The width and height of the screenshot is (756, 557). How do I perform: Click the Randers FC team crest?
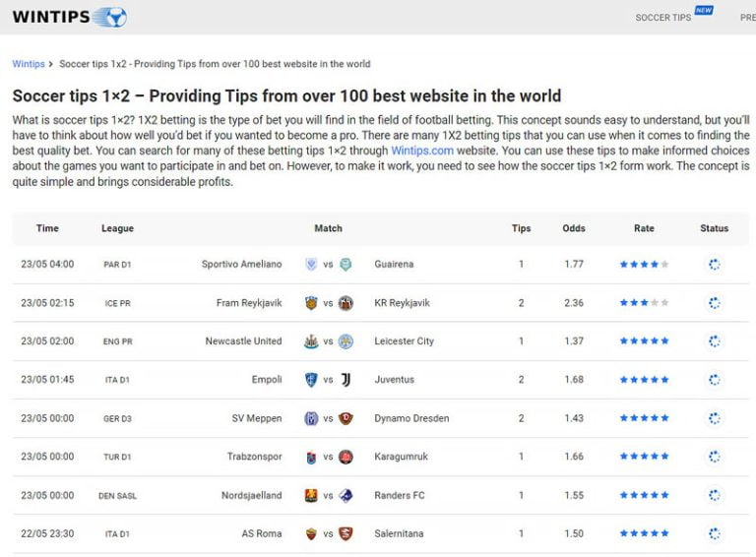pyautogui.click(x=346, y=495)
